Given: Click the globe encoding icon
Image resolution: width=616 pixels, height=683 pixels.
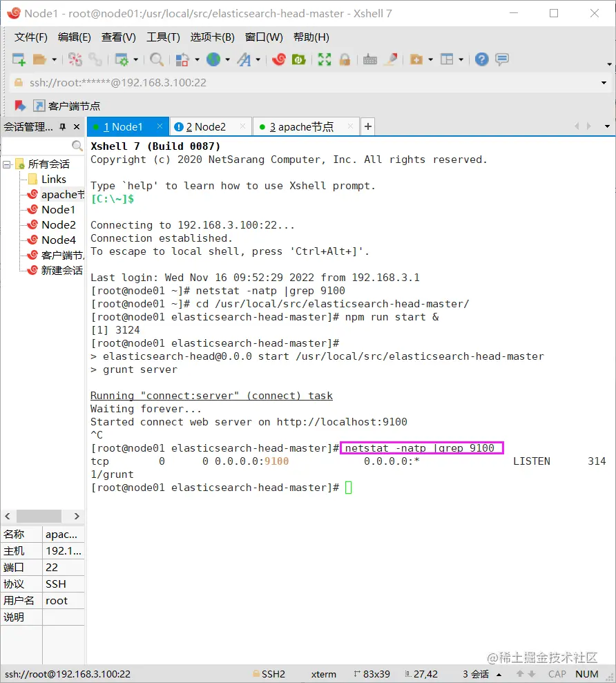Looking at the screenshot, I should click(213, 59).
